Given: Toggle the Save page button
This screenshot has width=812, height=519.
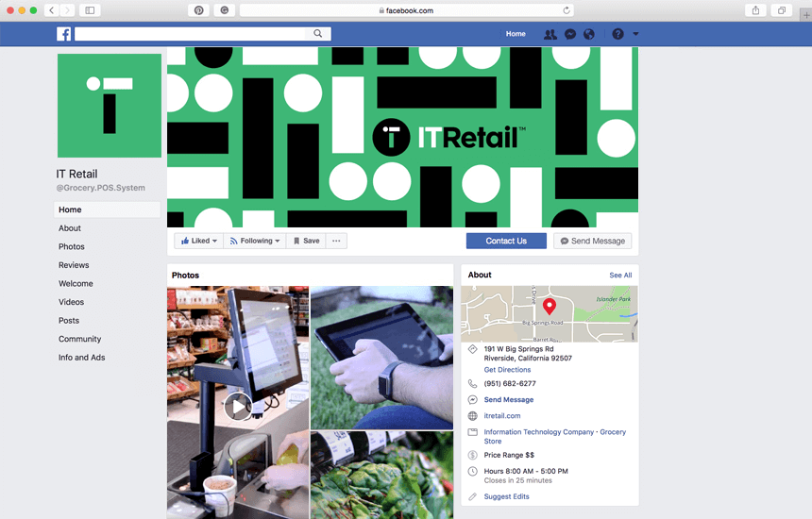Looking at the screenshot, I should (x=306, y=242).
